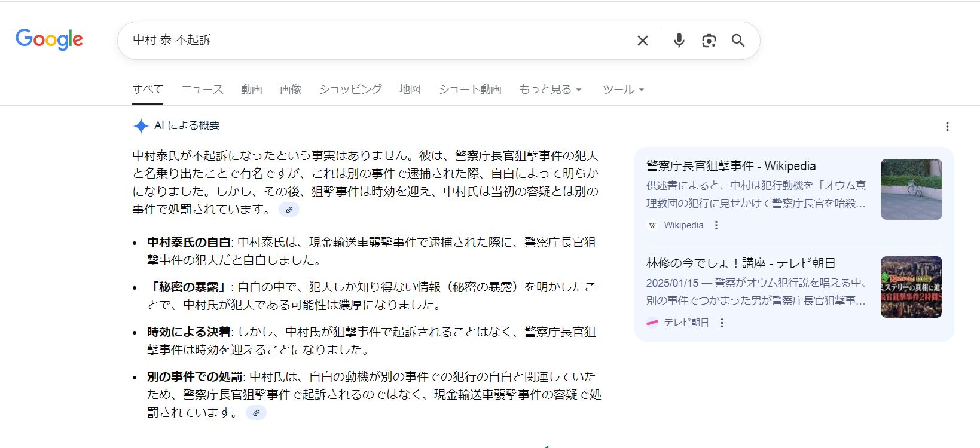Expand the ツール dropdown
The image size is (980, 448).
(622, 90)
